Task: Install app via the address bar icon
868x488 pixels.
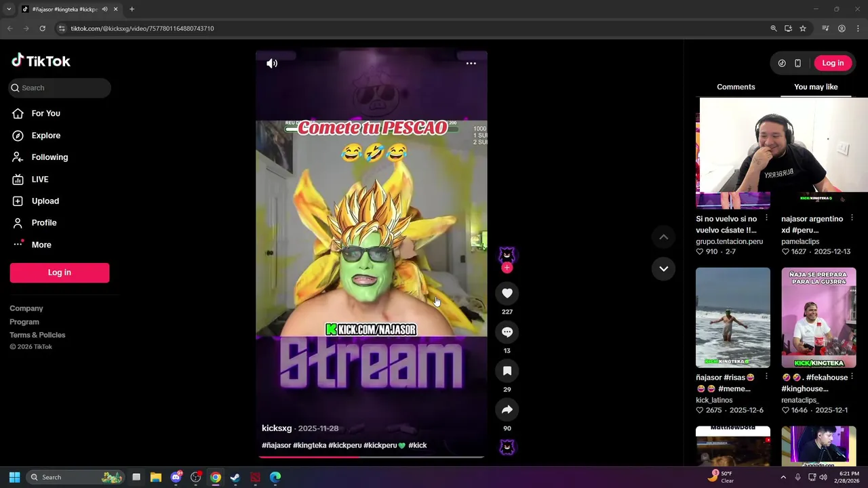Action: 788,28
